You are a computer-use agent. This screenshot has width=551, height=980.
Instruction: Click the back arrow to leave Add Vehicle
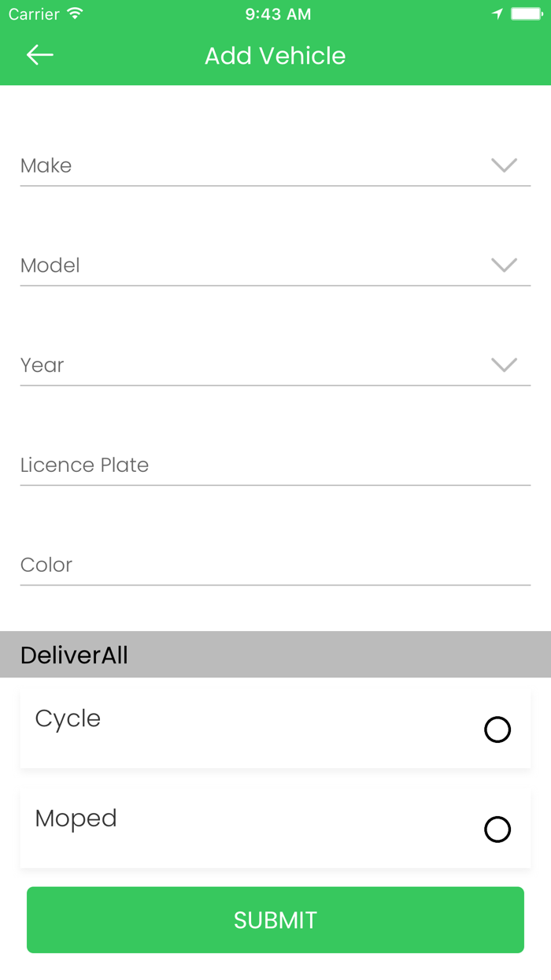[39, 55]
